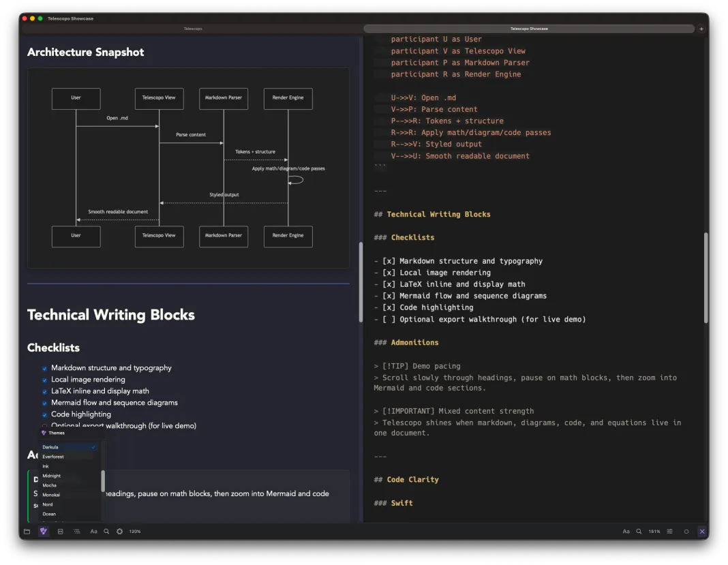Screen dimensions: 728x565
Task: Click 'U->>V: Open .md' editor line
Action: (x=423, y=97)
